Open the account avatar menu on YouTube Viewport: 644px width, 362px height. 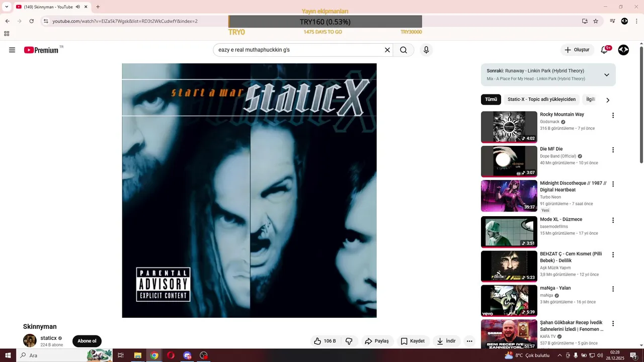(623, 50)
